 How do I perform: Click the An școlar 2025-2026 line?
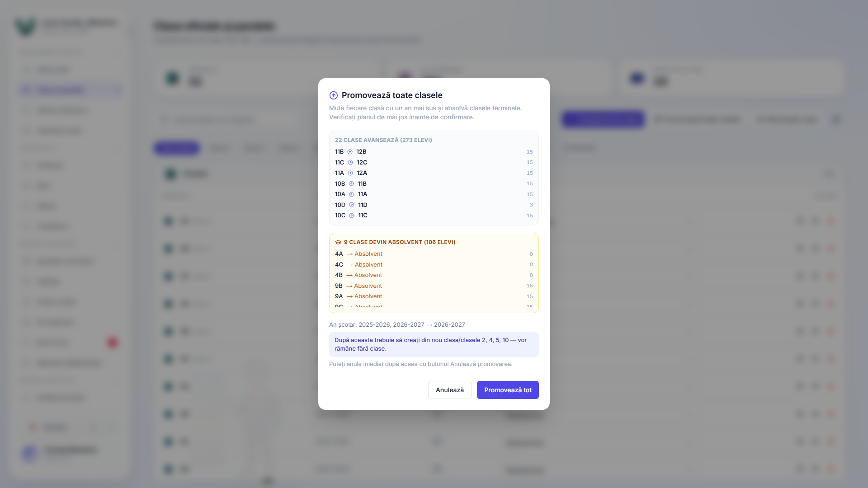click(397, 324)
